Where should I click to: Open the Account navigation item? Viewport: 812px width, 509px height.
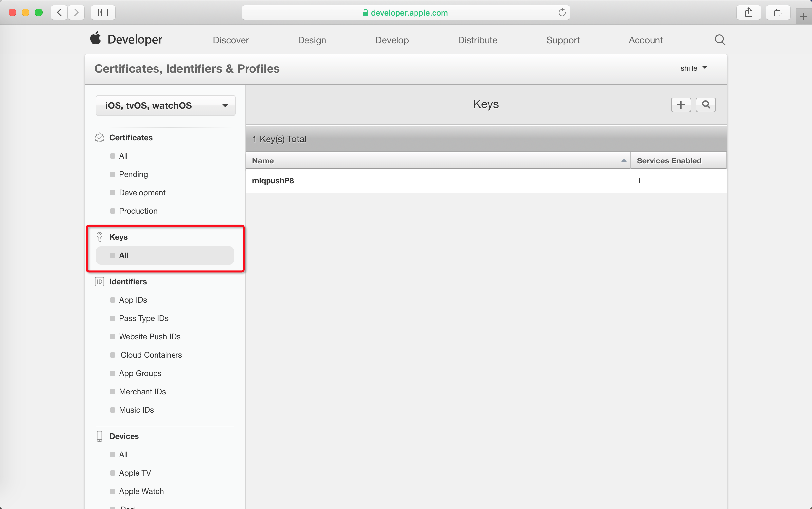click(x=645, y=40)
